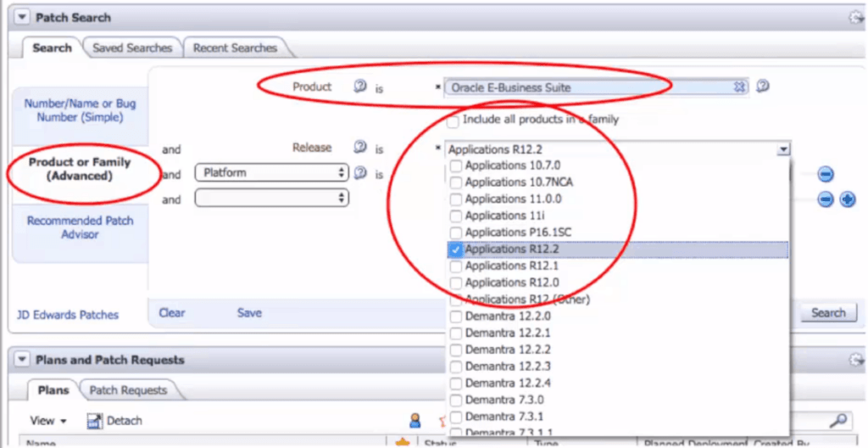Enable Include all products in a family
Image resolution: width=868 pixels, height=448 pixels.
coord(453,120)
